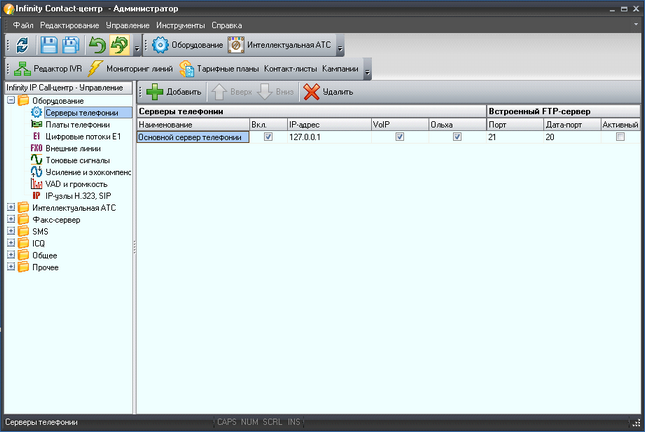The height and width of the screenshot is (432, 645).
Task: Launch Редактор IVR tool
Action: pos(48,69)
